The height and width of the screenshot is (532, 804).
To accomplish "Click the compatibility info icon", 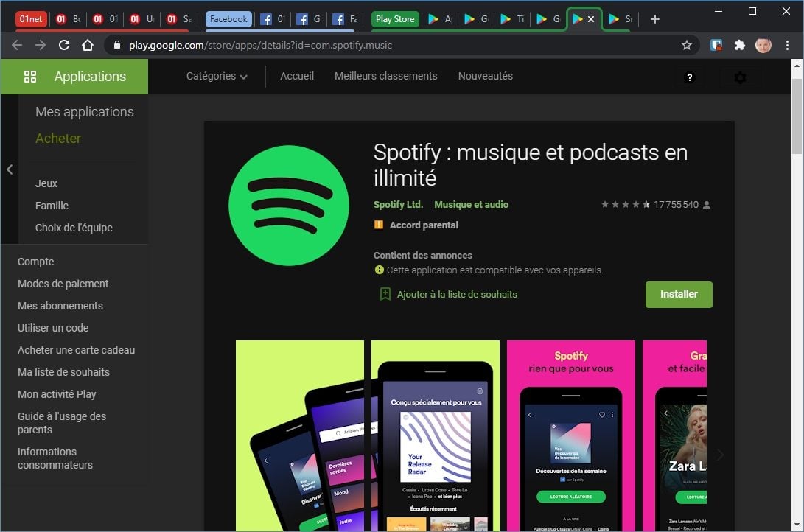I will (379, 270).
